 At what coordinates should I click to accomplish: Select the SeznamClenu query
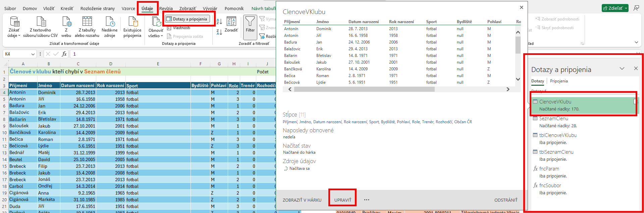tap(553, 119)
